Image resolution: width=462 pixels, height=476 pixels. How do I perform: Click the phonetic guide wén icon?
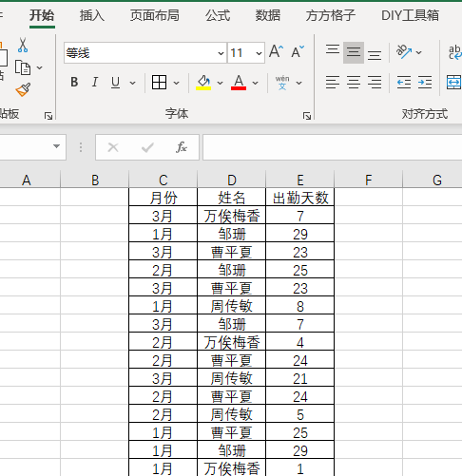pos(282,83)
